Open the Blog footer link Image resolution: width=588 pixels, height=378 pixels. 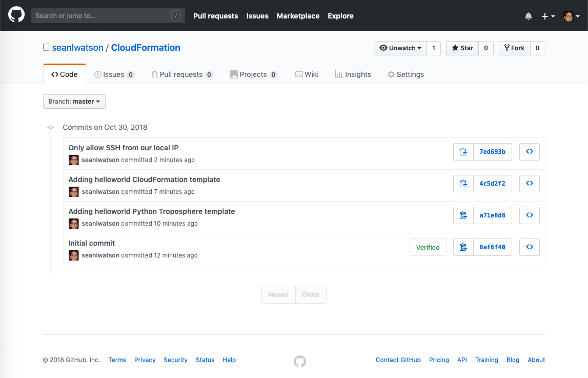pyautogui.click(x=513, y=360)
